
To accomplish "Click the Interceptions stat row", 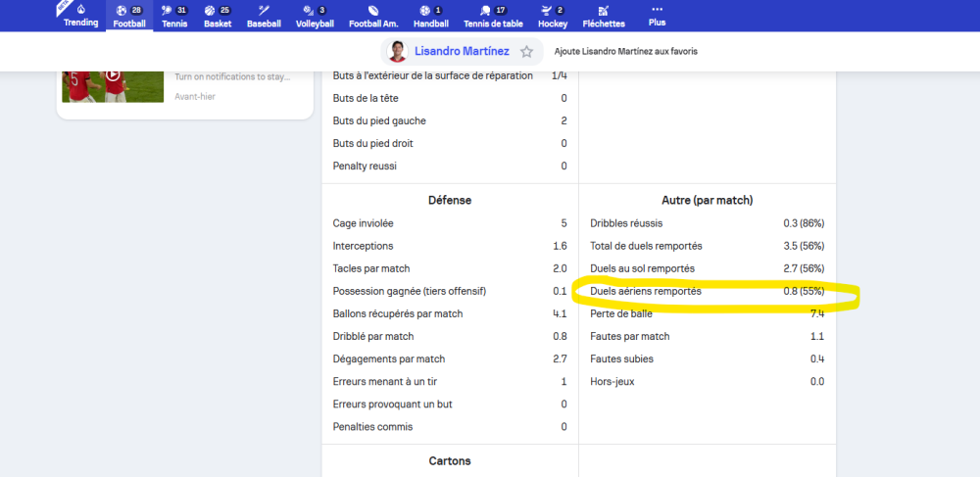I will [450, 246].
